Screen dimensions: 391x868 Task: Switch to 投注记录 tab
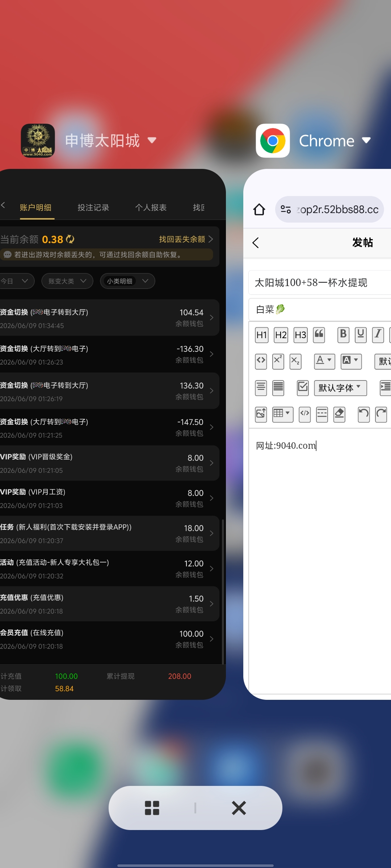tap(93, 208)
